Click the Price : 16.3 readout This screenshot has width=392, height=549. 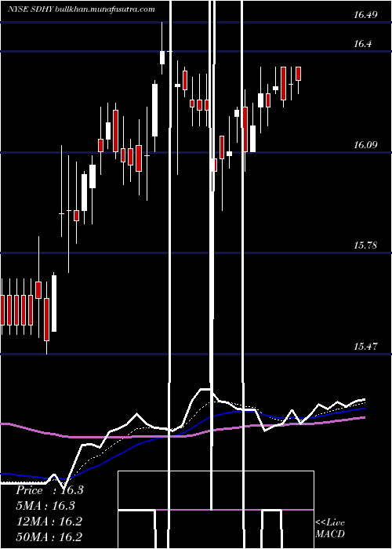[49, 490]
